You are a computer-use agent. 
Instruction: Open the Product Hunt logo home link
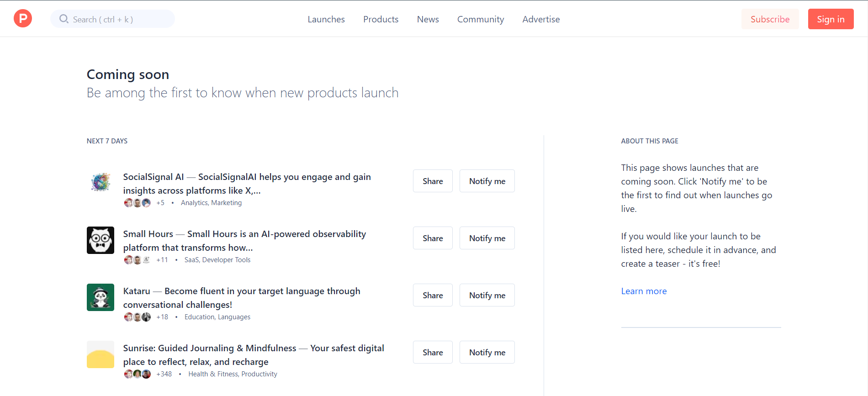tap(23, 19)
